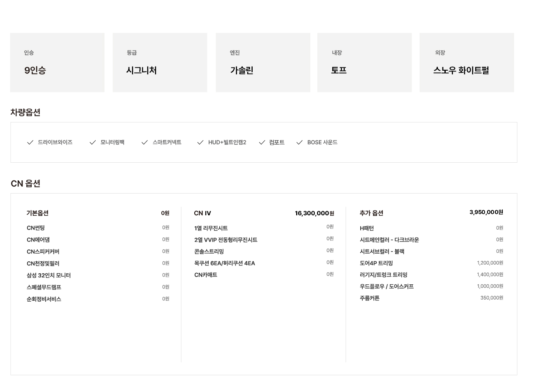Screen dimensions: 534x392
Task: Click the 주름커튼 option row
Action: coord(431,298)
